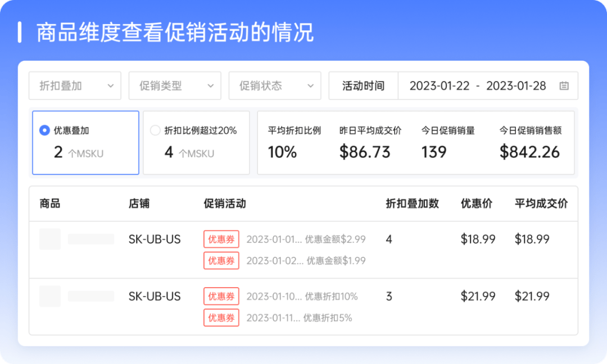Click 优惠券 tag with 优惠金额$1.99
Viewport: 607px width, 364px height.
221,261
